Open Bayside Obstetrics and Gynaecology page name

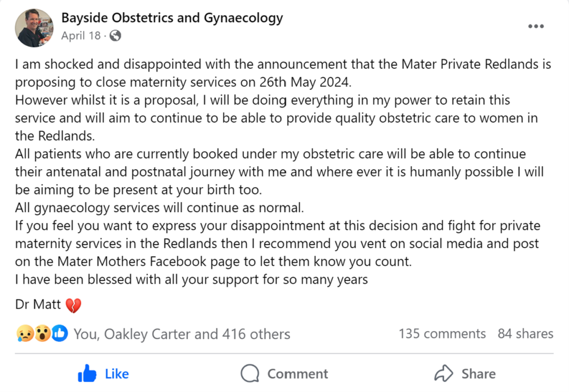click(172, 18)
